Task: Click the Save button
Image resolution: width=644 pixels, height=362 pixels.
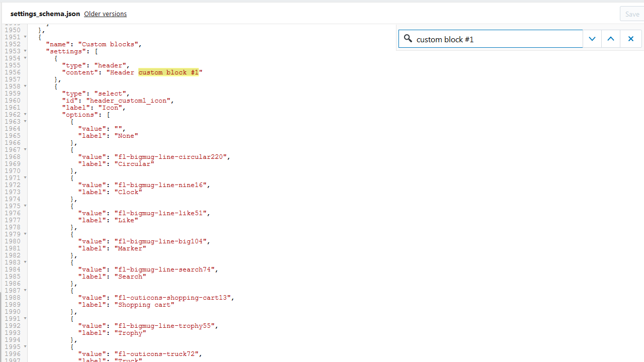Action: (x=632, y=14)
